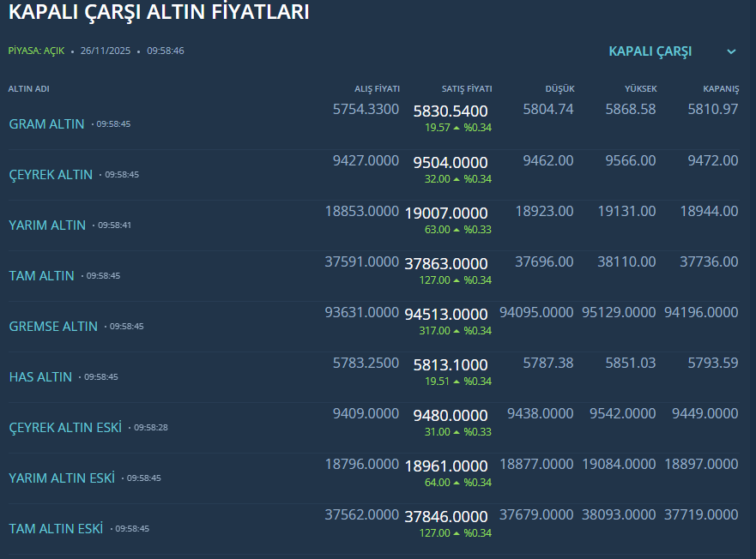The height and width of the screenshot is (559, 756).
Task: Click the green up arrow in YARIM ALTIN row
Action: [x=457, y=230]
